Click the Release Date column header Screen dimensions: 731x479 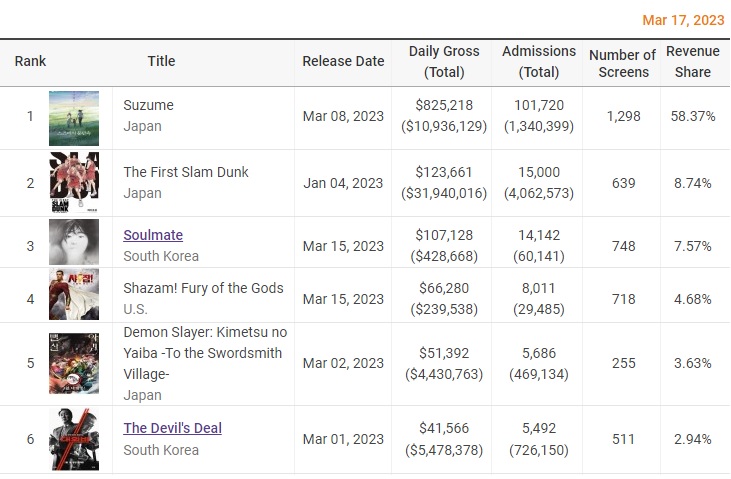point(343,61)
